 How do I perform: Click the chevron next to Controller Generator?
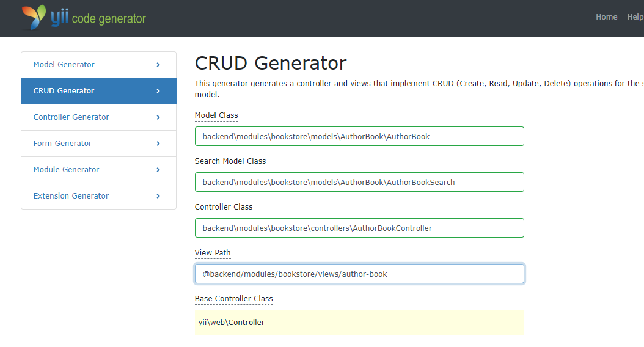click(x=158, y=117)
